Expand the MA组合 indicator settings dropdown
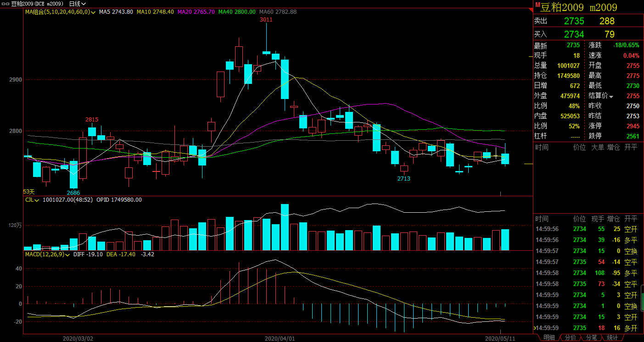This screenshot has width=644, height=342. coord(93,12)
